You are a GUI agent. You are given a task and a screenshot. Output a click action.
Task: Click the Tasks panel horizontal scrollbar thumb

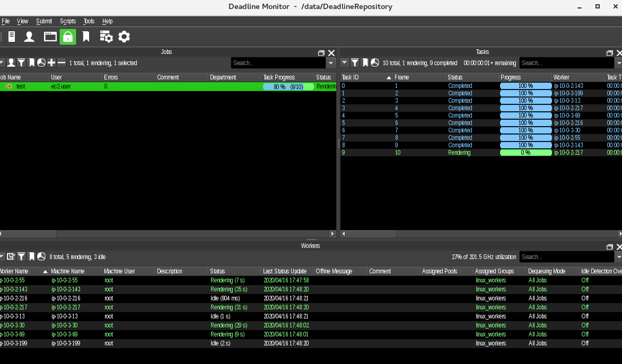tap(372, 234)
